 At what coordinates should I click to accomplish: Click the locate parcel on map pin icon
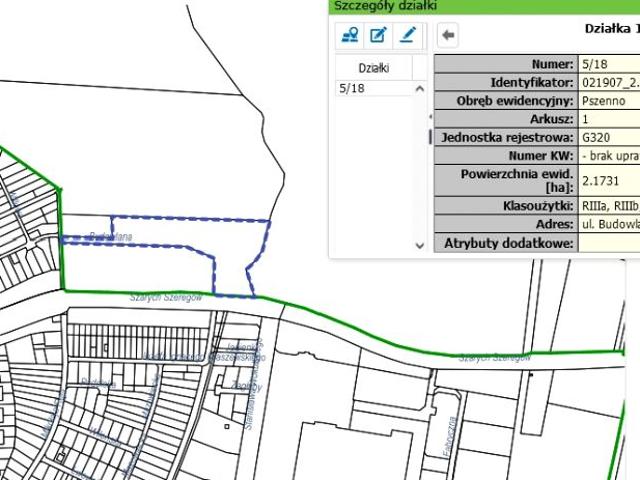349,36
